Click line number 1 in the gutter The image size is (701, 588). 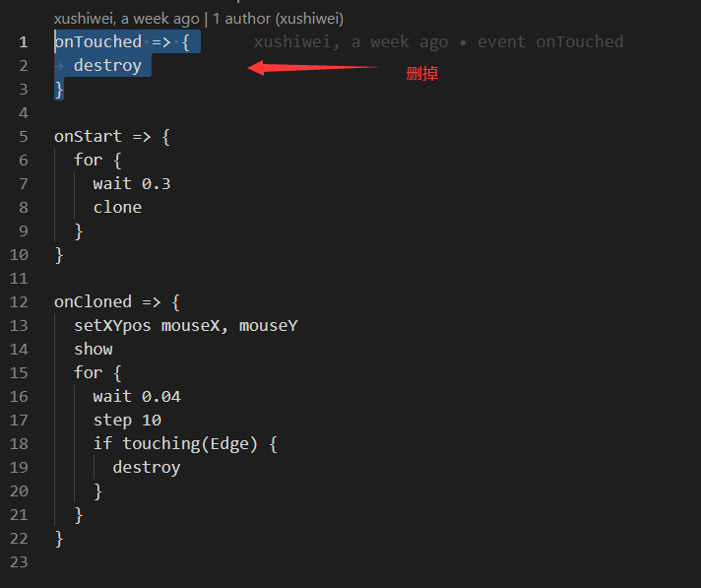tap(24, 42)
